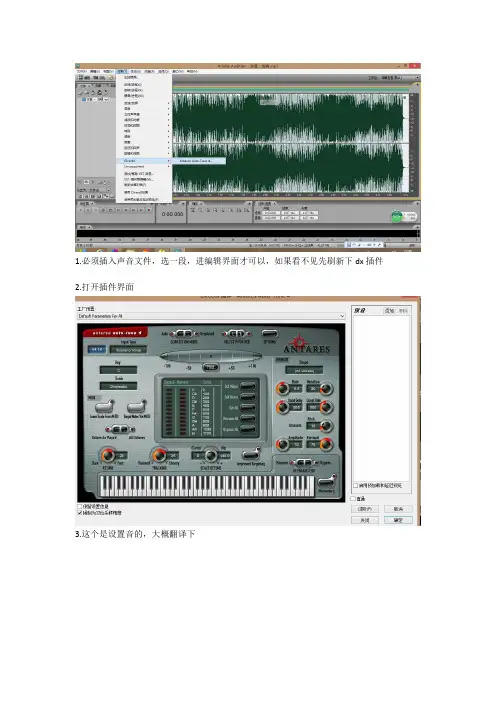This screenshot has width=496, height=702.
Task: Click the confirm button at dialog bottom right
Action: click(398, 520)
